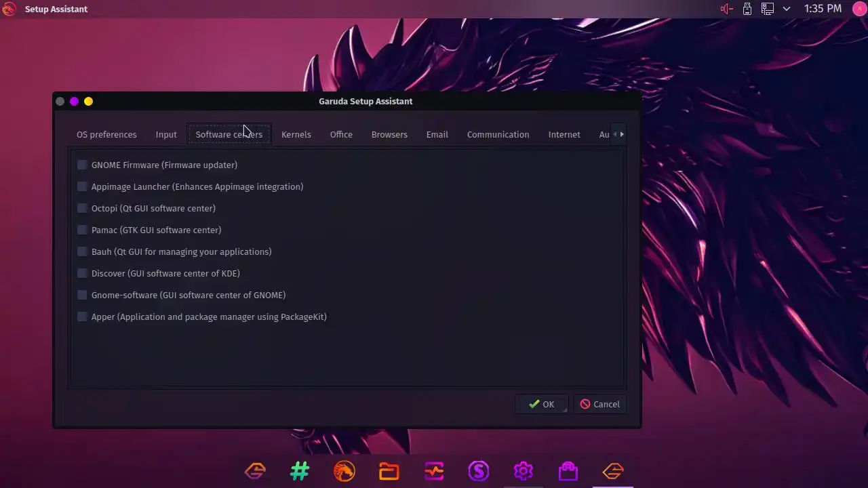Image resolution: width=868 pixels, height=488 pixels.
Task: Go to the Internet tab
Action: click(x=564, y=134)
